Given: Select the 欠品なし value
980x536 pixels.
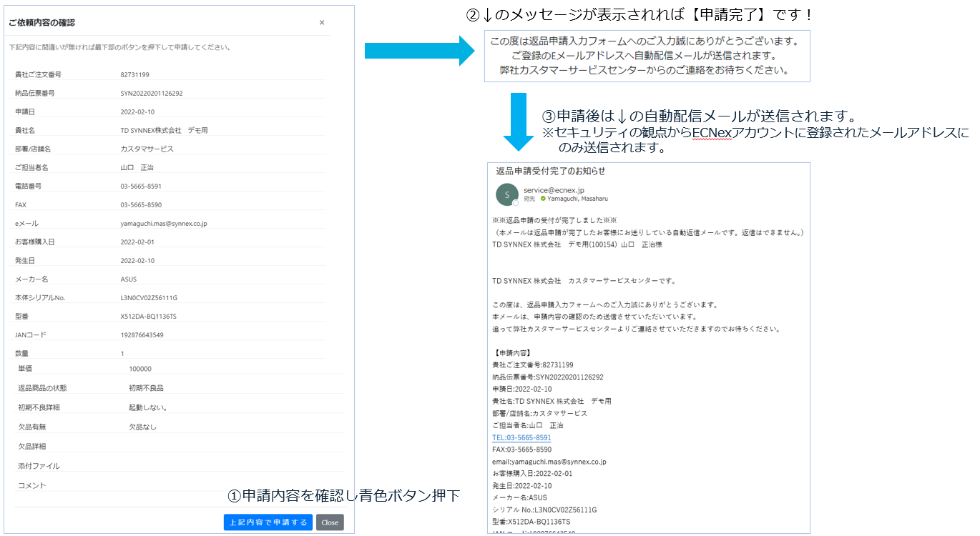Looking at the screenshot, I should [142, 427].
